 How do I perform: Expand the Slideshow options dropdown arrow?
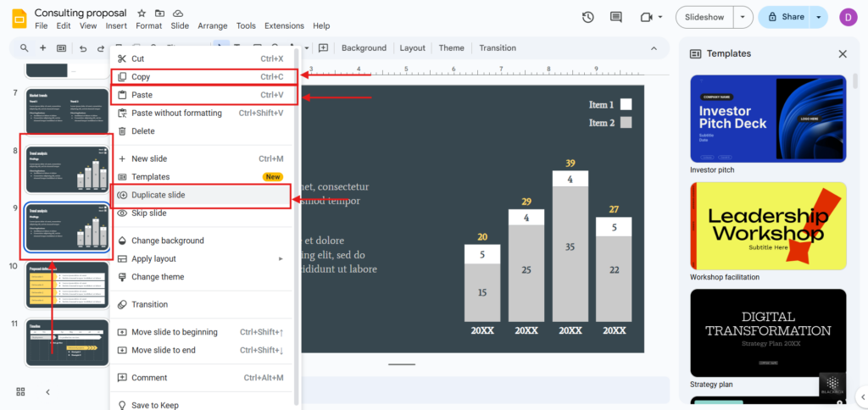pyautogui.click(x=743, y=17)
